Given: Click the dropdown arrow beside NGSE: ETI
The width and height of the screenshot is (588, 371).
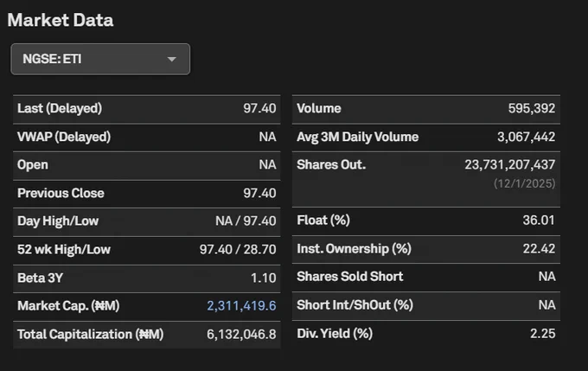Looking at the screenshot, I should coord(172,60).
